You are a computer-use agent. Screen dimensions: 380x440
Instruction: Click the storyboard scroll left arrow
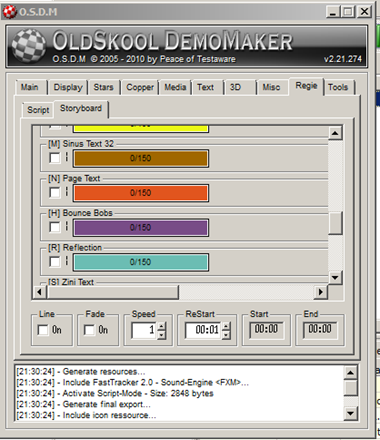click(x=40, y=292)
